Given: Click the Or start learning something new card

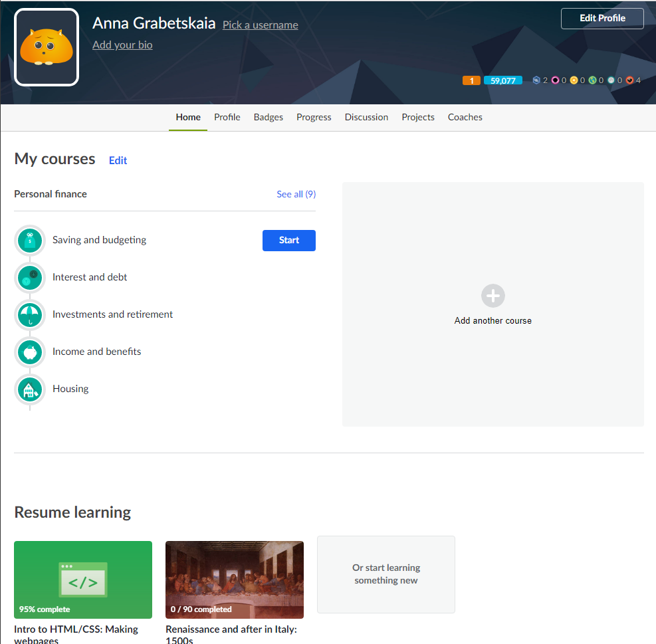Looking at the screenshot, I should click(385, 574).
